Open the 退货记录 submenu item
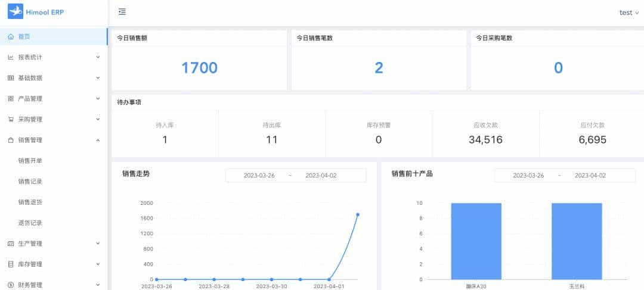The width and height of the screenshot is (644, 290). 30,223
